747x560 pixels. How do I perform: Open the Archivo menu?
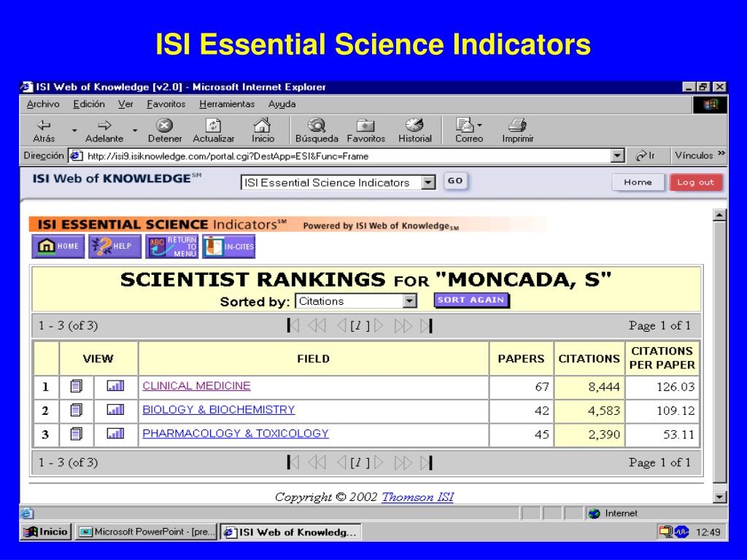[x=43, y=104]
